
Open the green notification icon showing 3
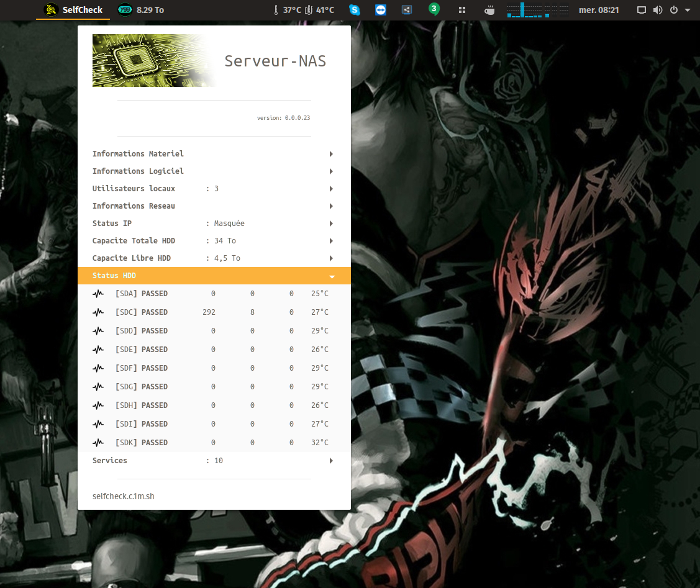[434, 9]
